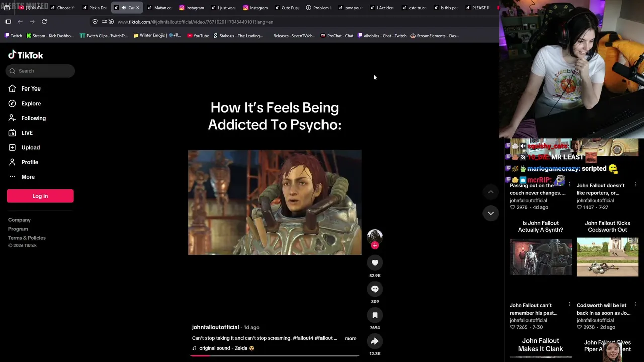Open the Is John Fallout Actually A Synth thumbnail
Image resolution: width=644 pixels, height=362 pixels.
541,257
